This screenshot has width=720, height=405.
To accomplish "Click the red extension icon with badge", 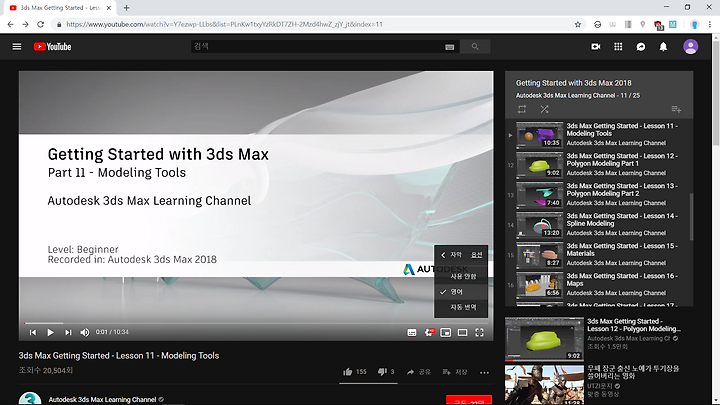I will click(x=658, y=25).
